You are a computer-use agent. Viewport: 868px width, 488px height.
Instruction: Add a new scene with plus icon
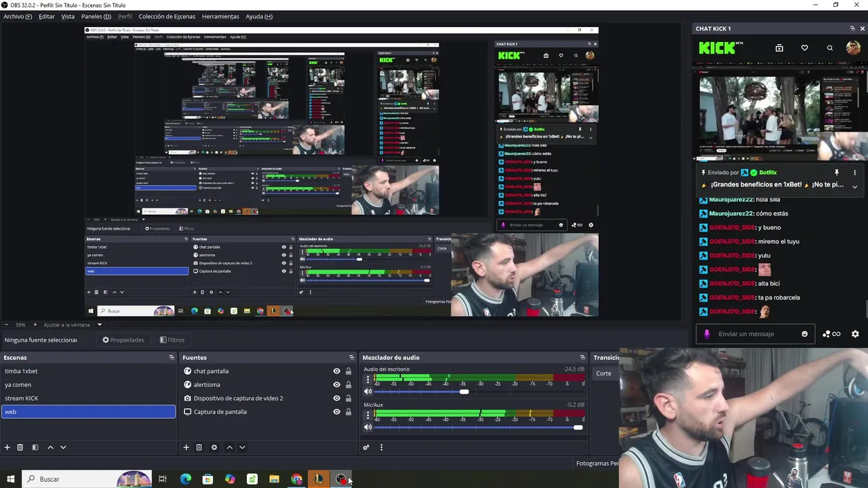click(7, 447)
